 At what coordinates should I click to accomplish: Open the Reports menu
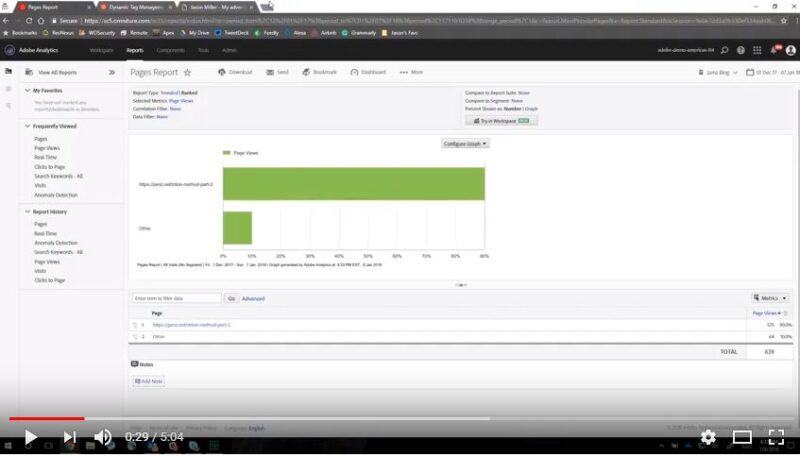pos(135,50)
